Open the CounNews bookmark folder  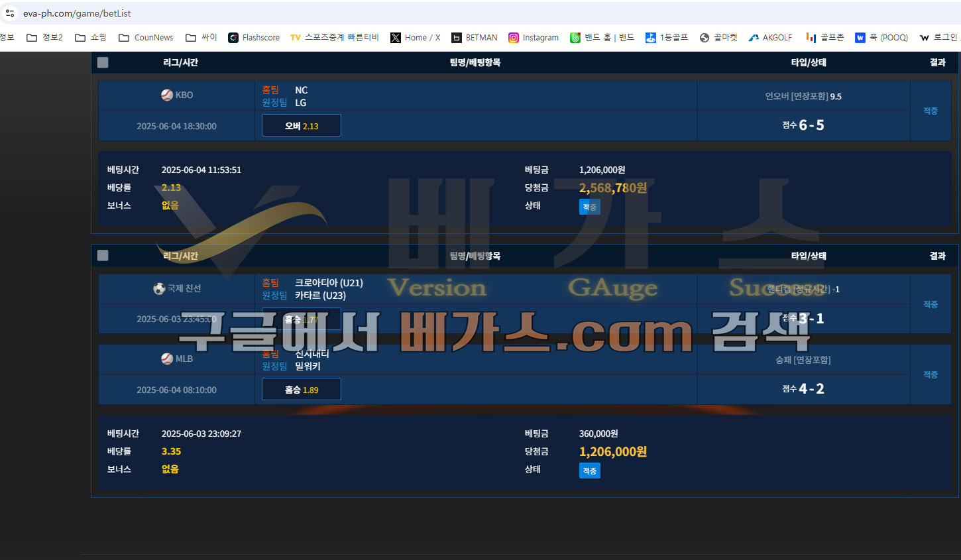(146, 38)
